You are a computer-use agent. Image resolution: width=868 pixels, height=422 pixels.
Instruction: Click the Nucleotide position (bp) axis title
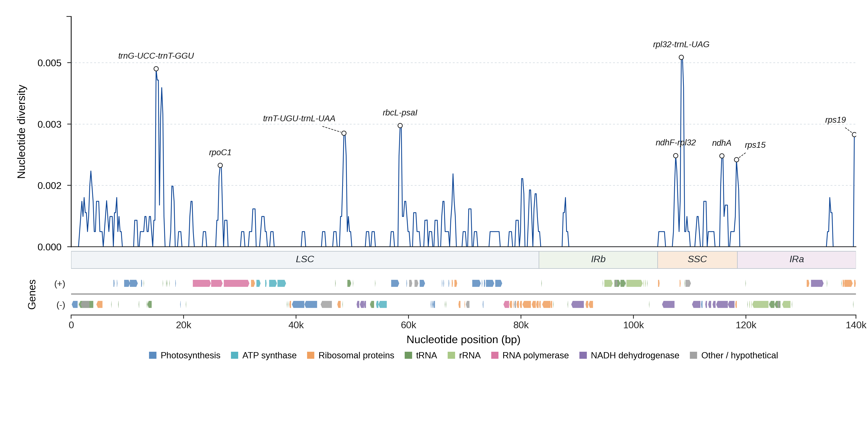[x=463, y=339]
